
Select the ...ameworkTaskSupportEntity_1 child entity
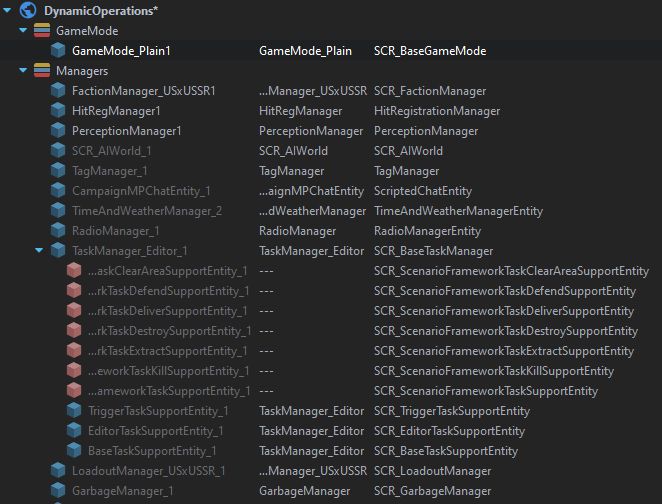pyautogui.click(x=169, y=391)
